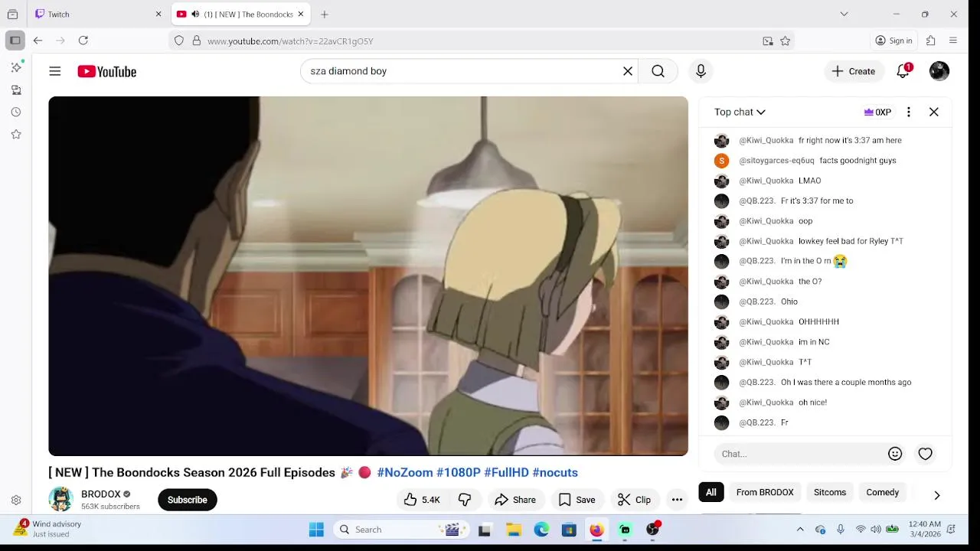The width and height of the screenshot is (980, 551).
Task: Toggle the Firefox sidebar button
Action: [15, 41]
